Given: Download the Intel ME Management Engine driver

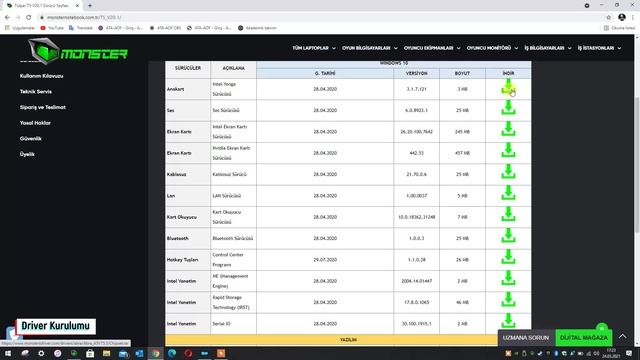Looking at the screenshot, I should pos(508,279).
